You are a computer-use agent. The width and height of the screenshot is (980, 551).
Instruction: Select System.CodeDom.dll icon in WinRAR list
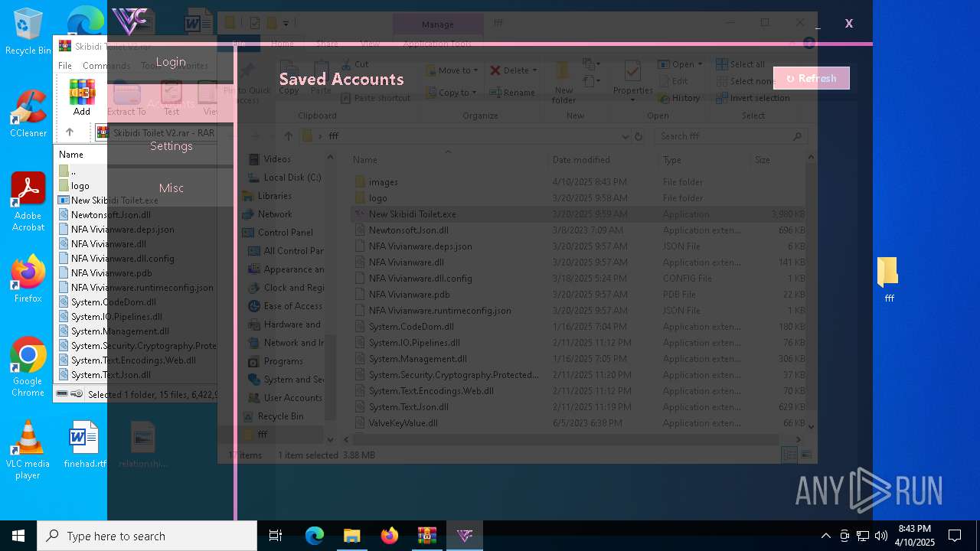click(64, 302)
